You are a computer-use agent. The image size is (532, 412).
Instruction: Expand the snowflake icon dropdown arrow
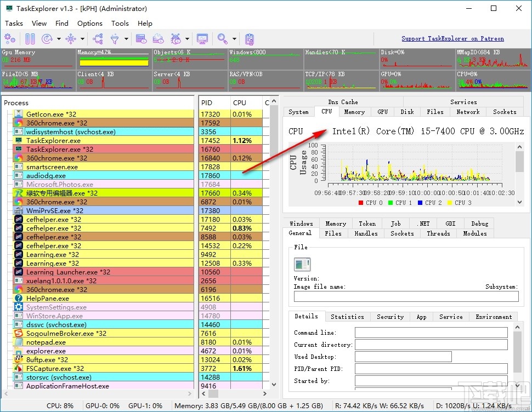pyautogui.click(x=83, y=39)
